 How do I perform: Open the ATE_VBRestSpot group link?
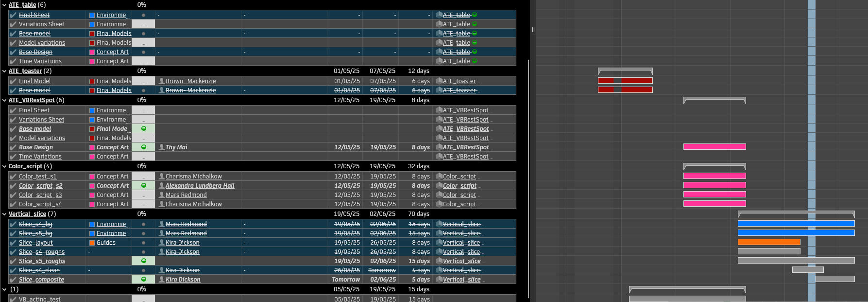[x=32, y=100]
